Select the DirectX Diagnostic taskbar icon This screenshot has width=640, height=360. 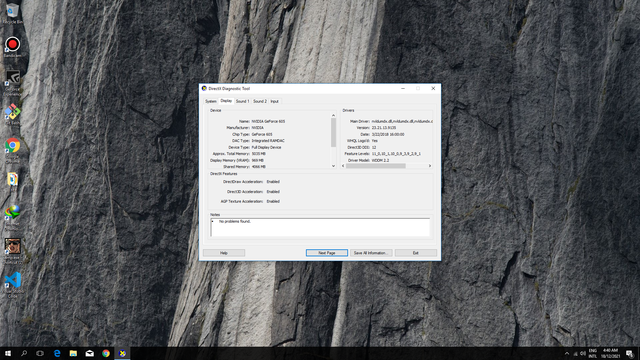tap(122, 353)
